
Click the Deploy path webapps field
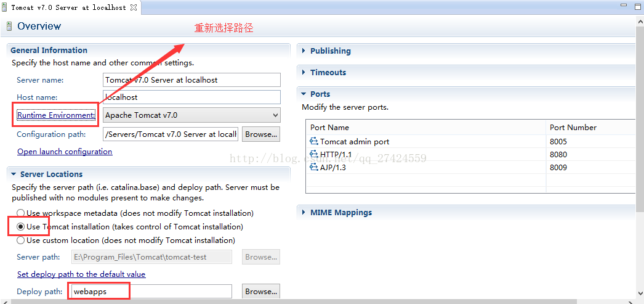151,291
